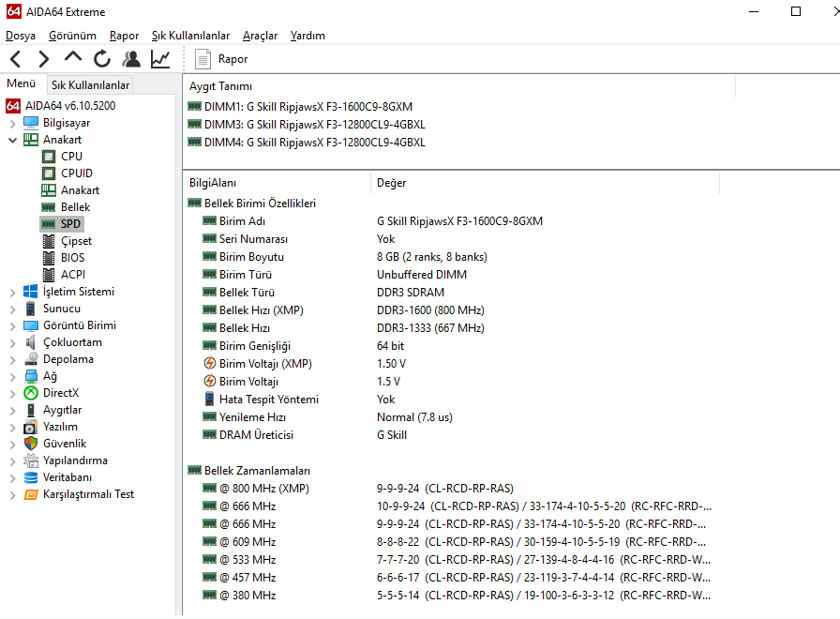840x619 pixels.
Task: Open the Araçlar menu
Action: click(260, 36)
